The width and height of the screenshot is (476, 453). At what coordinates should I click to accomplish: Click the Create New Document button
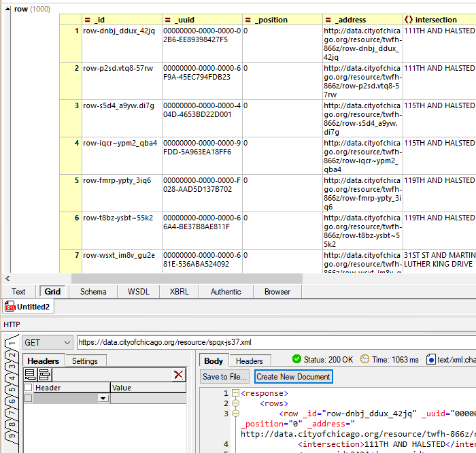coord(293,376)
